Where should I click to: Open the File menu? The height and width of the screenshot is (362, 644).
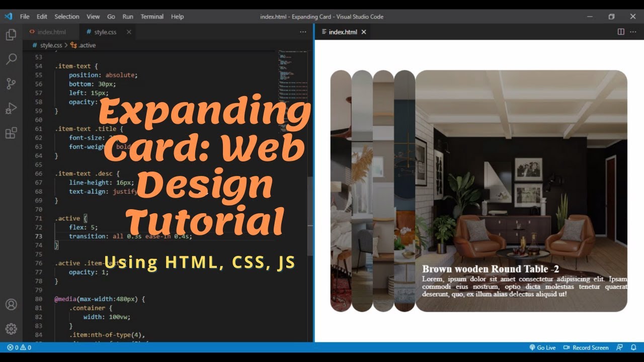pyautogui.click(x=25, y=17)
